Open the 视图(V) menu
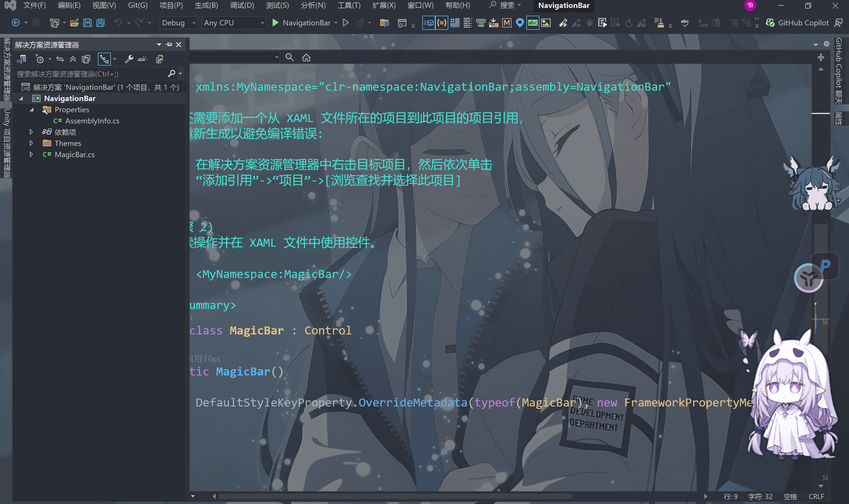 (x=104, y=5)
